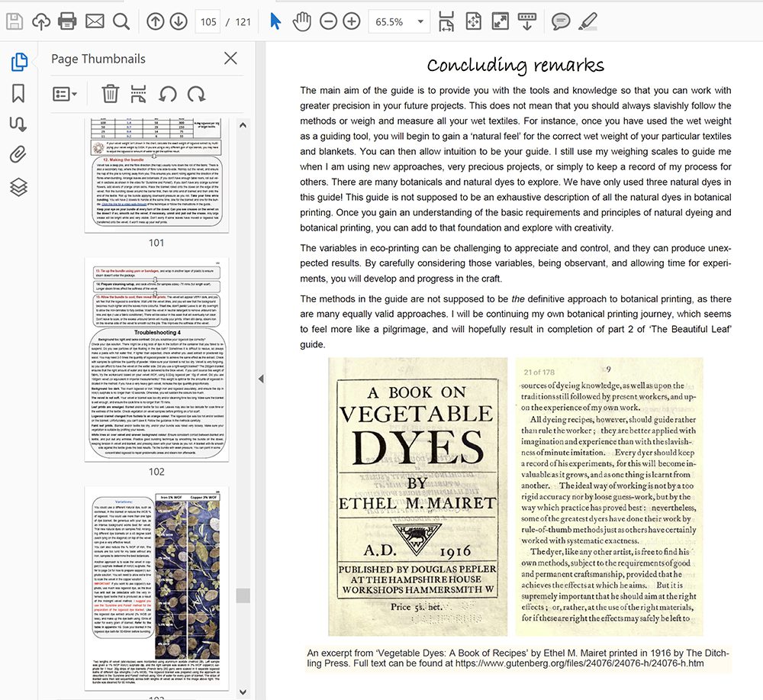Print the document using printer icon
This screenshot has height=700, width=763.
[67, 21]
